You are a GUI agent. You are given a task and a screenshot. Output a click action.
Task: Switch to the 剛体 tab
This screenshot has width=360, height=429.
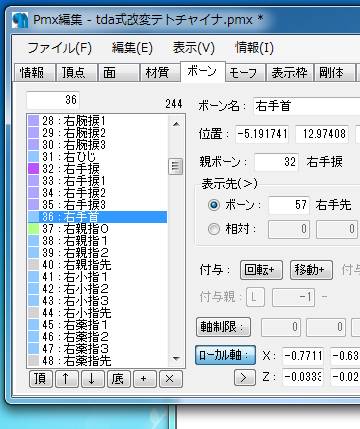tap(334, 72)
